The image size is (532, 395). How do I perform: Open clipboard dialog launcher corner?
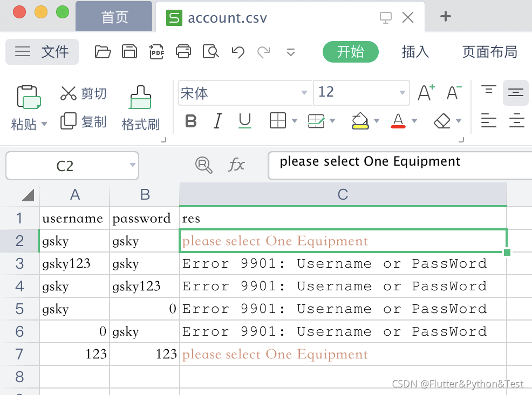(163, 139)
